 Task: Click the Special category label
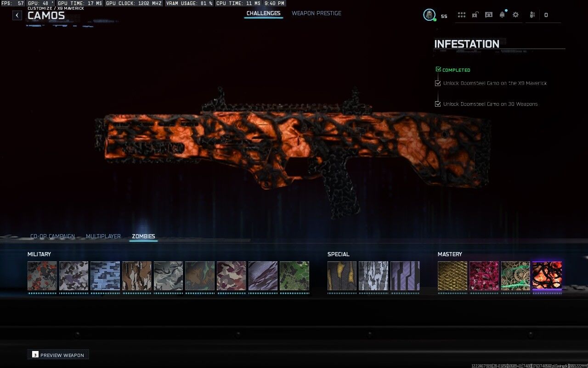point(339,254)
